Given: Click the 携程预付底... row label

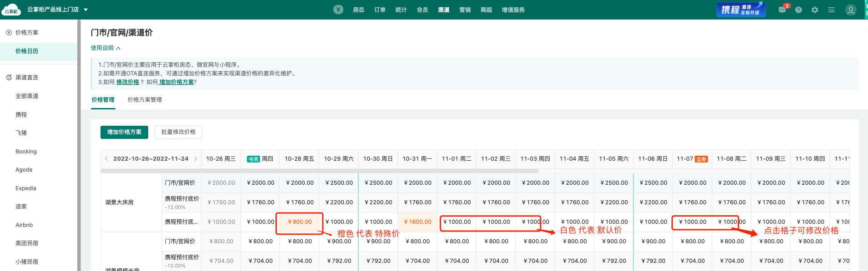Looking at the screenshot, I should click(181, 222).
